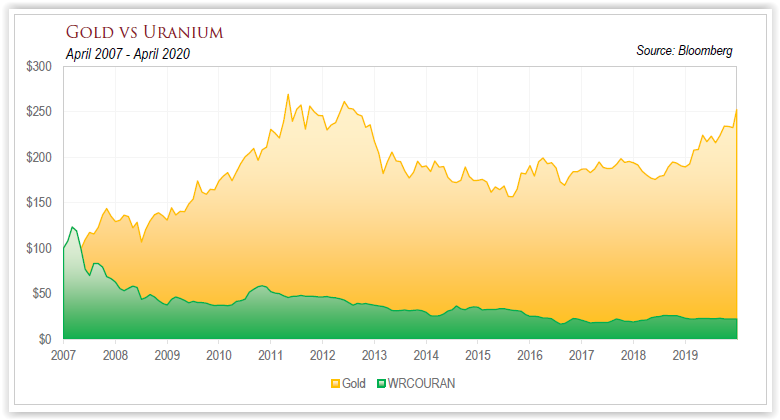Click the $0 y-axis label
Image resolution: width=780 pixels, height=420 pixels.
tap(47, 340)
